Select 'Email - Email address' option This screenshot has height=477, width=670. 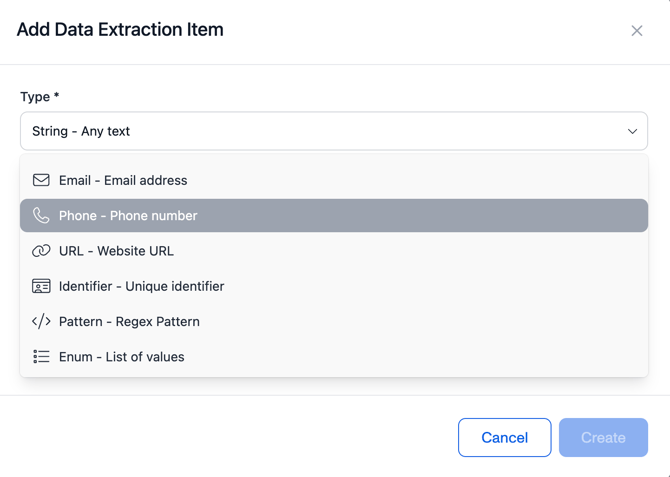123,180
